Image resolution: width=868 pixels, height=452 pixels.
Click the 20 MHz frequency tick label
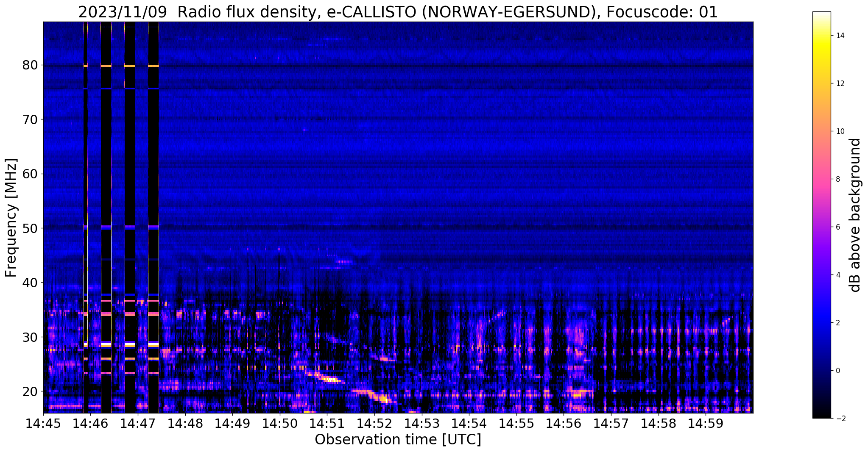tap(30, 391)
